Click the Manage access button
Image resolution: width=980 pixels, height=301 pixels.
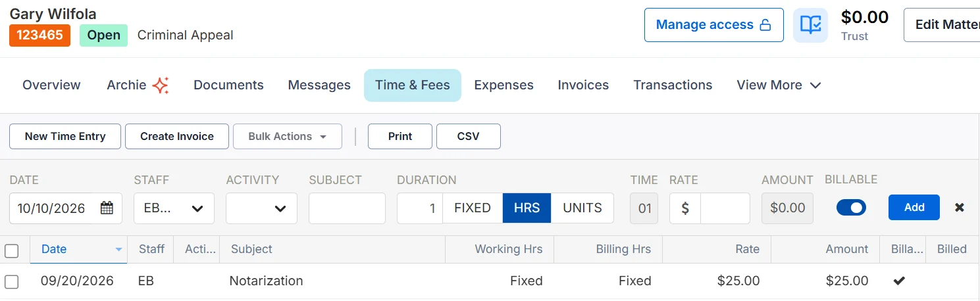tap(714, 25)
